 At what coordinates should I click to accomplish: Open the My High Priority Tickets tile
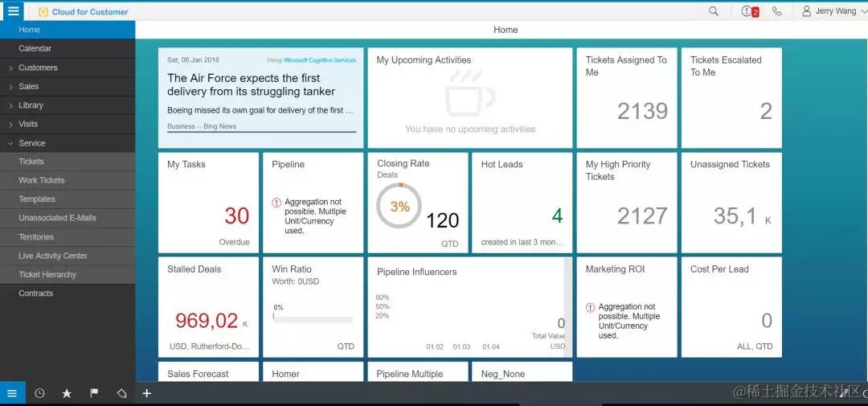[627, 203]
